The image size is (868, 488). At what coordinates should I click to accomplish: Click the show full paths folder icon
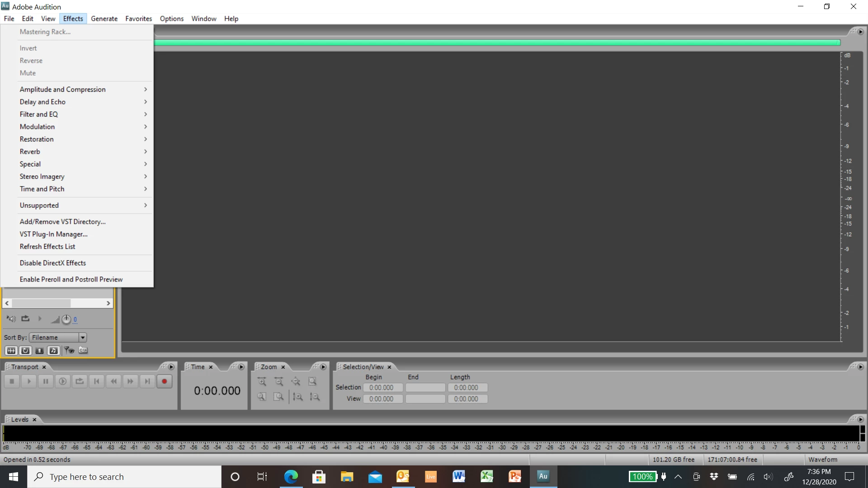pyautogui.click(x=83, y=350)
